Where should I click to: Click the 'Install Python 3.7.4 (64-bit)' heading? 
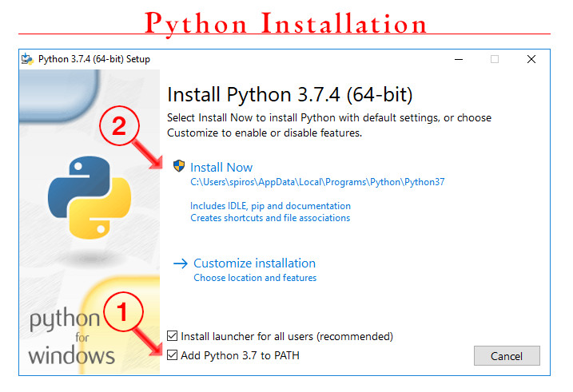(x=290, y=94)
